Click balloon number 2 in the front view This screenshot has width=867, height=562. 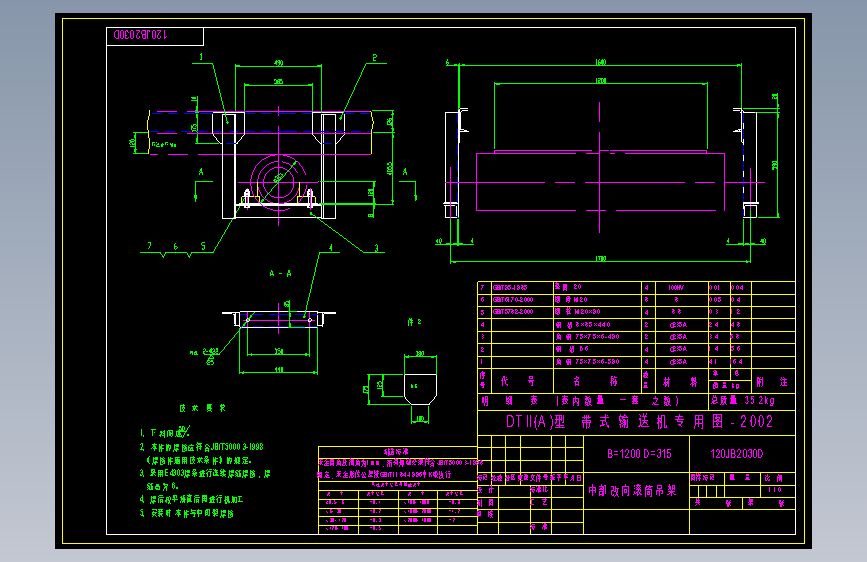(x=374, y=58)
